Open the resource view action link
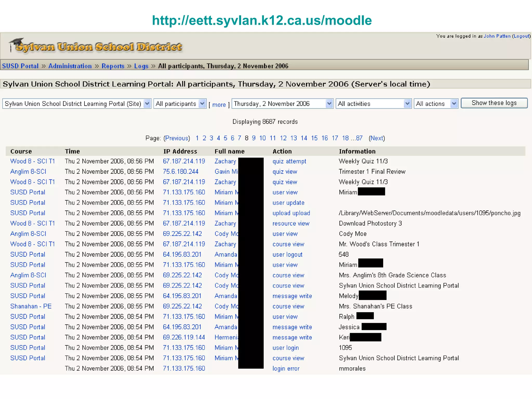The image size is (532, 399). pos(291,223)
